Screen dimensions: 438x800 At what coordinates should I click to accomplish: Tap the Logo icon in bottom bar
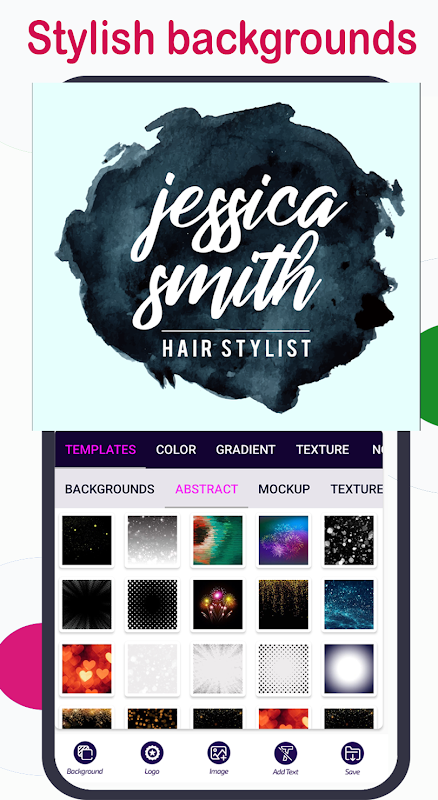152,753
